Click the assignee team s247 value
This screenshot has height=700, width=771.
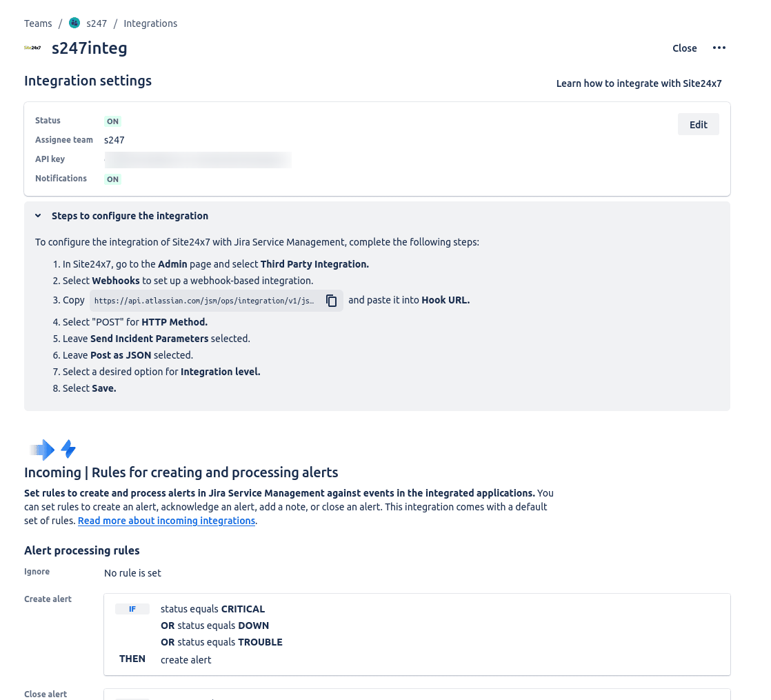114,140
